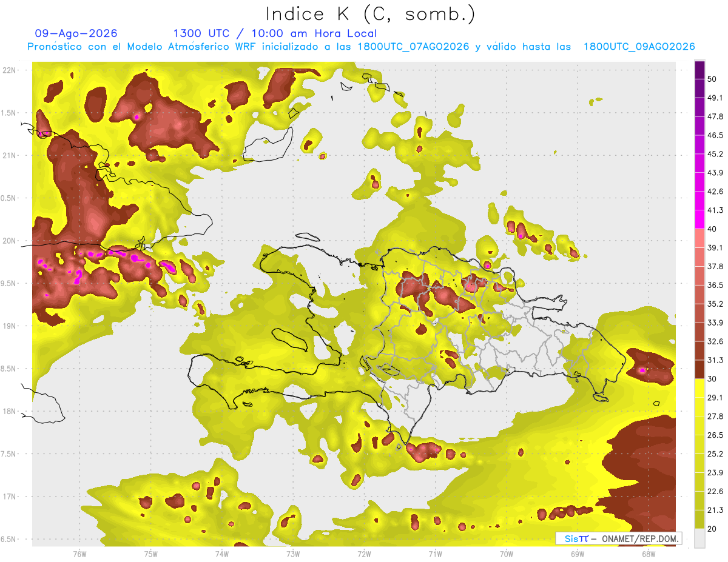The height and width of the screenshot is (562, 728).
Task: Click the colorbar value '33.9'
Action: click(715, 323)
